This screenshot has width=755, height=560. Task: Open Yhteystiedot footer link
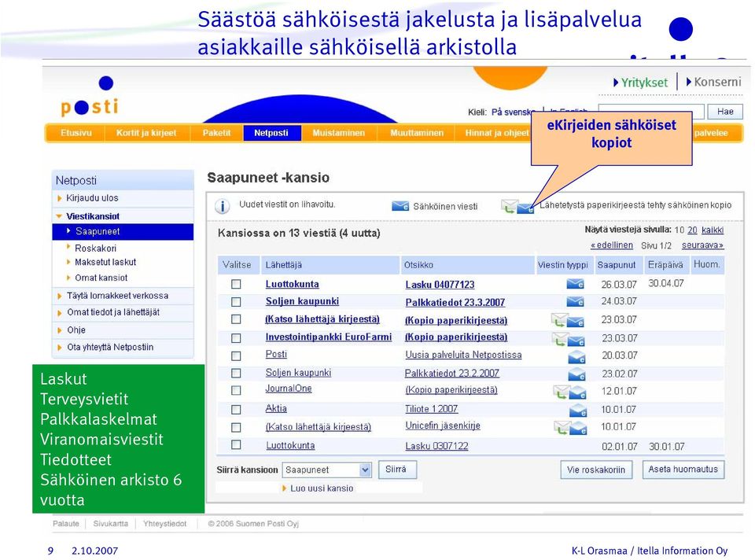pos(164,523)
